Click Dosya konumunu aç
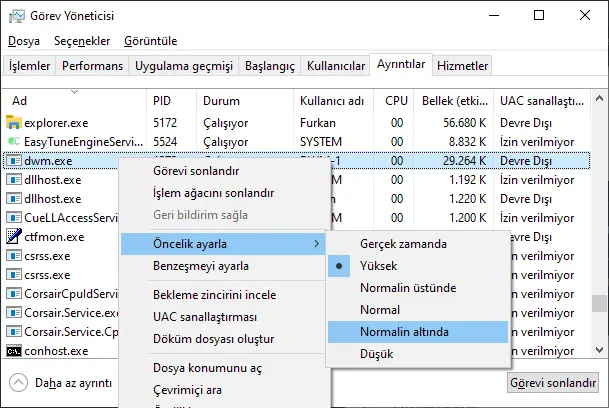The width and height of the screenshot is (609, 408). tap(223, 368)
